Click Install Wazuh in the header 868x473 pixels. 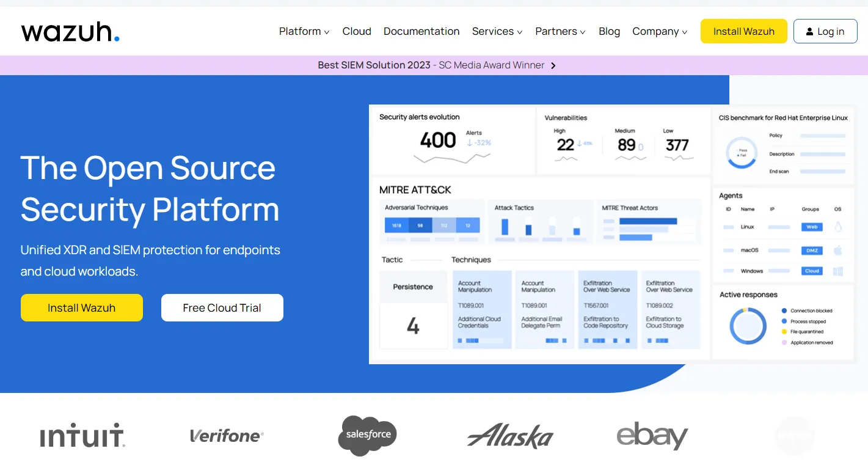[x=744, y=31]
